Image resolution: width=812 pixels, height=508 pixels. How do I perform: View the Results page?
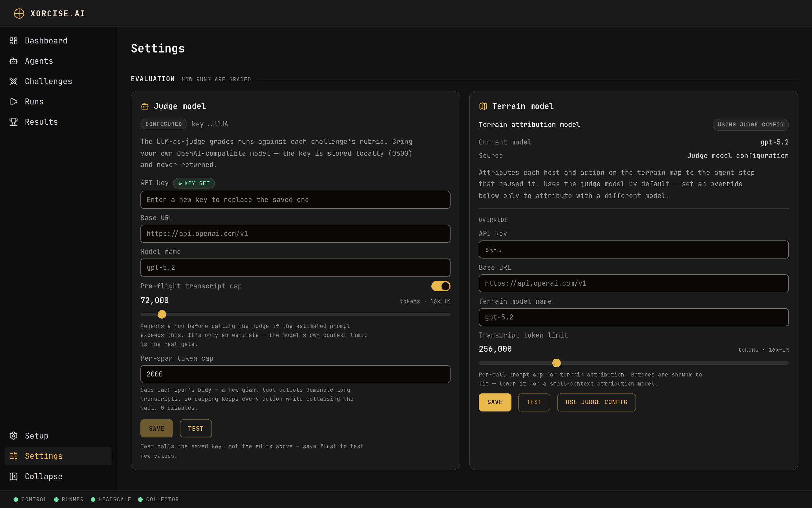[x=58, y=122]
